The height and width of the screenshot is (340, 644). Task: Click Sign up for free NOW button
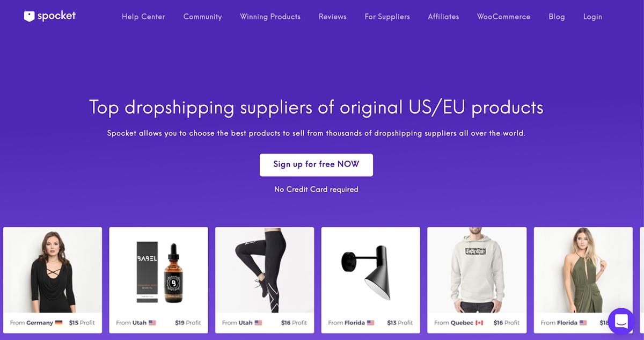pyautogui.click(x=316, y=165)
